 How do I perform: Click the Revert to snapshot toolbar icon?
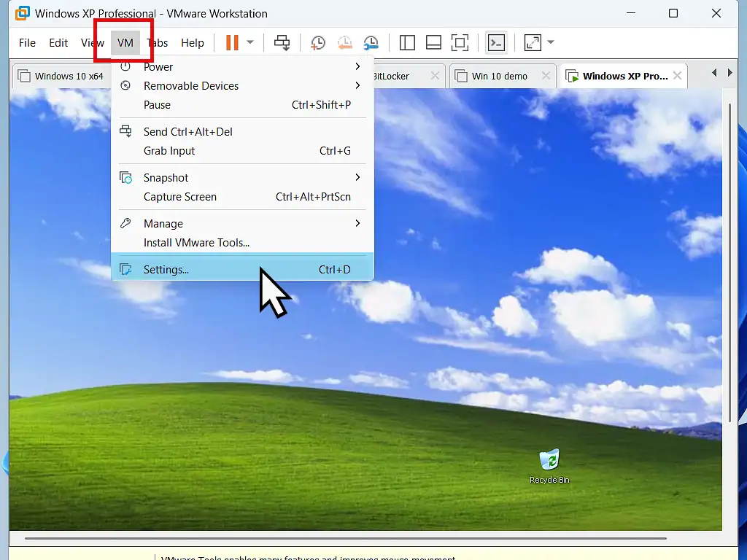tap(344, 42)
